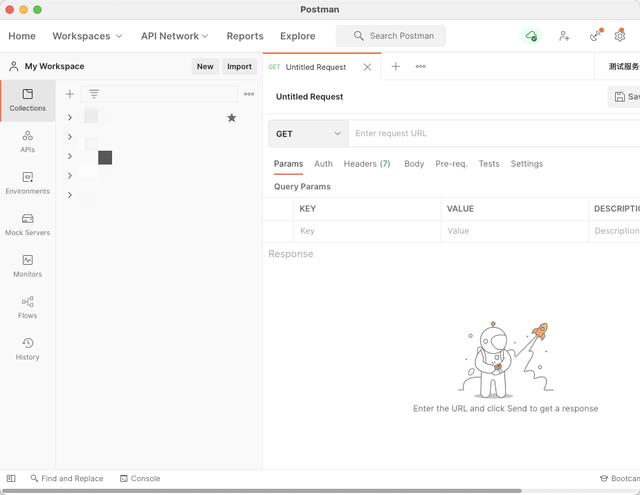Image resolution: width=640 pixels, height=495 pixels.
Task: Click the New button
Action: pyautogui.click(x=205, y=67)
